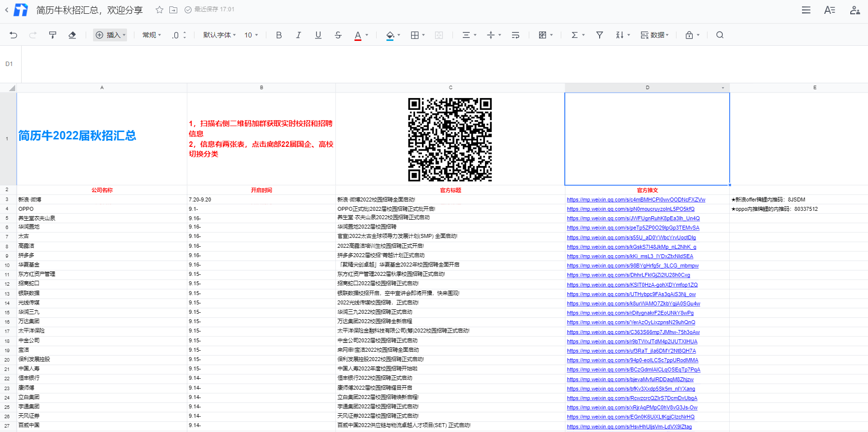Select column A header
The image size is (868, 432).
[102, 87]
